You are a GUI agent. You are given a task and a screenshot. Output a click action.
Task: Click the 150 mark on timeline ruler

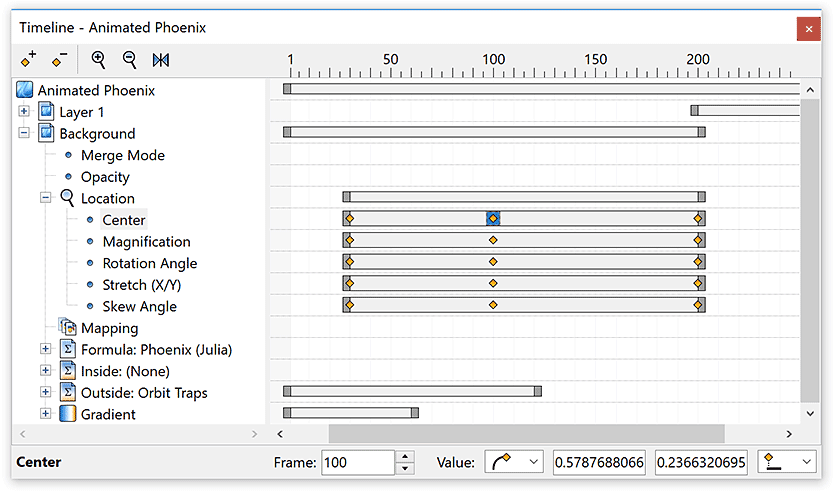(596, 59)
